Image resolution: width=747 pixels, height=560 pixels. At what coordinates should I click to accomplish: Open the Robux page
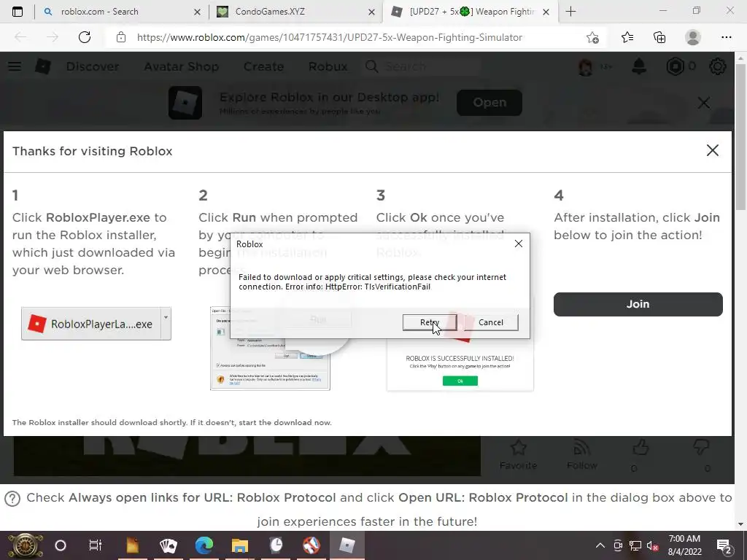click(x=328, y=66)
